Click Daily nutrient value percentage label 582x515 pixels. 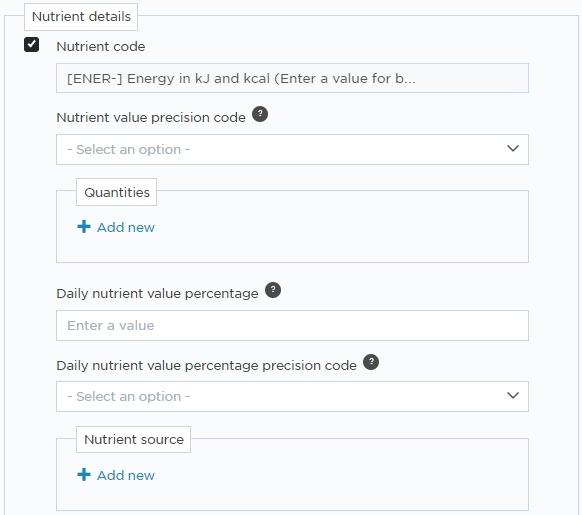pos(157,293)
